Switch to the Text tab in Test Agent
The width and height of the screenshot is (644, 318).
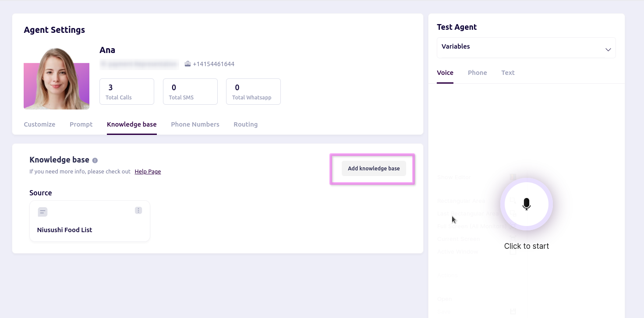pyautogui.click(x=508, y=73)
